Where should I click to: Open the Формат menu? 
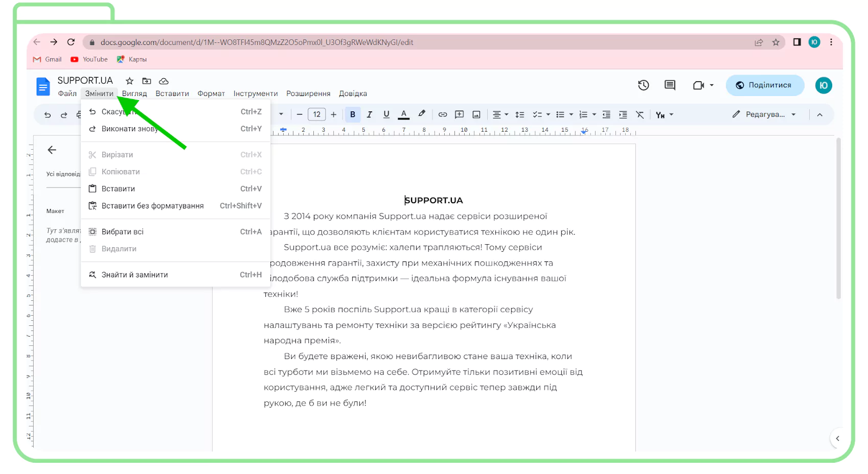[x=211, y=93]
